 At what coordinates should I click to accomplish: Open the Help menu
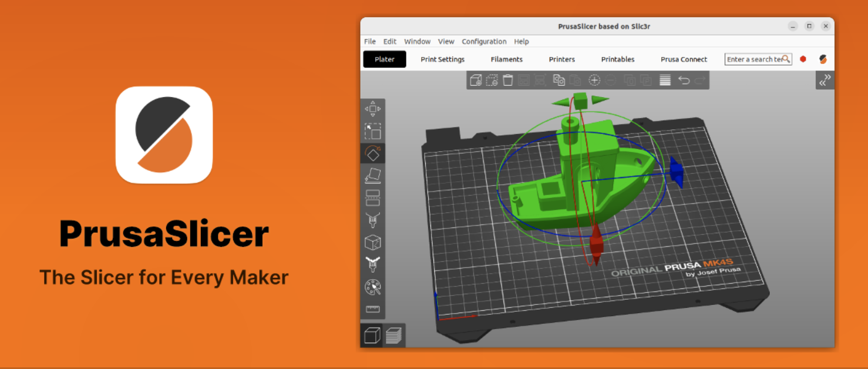522,42
